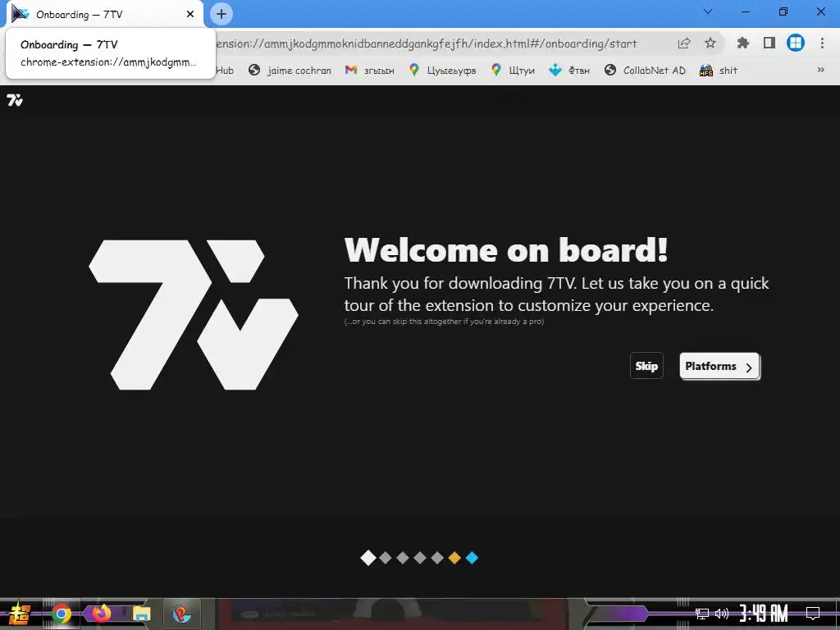The width and height of the screenshot is (840, 630).
Task: Open the Фтвн bookmark
Action: pyautogui.click(x=569, y=71)
